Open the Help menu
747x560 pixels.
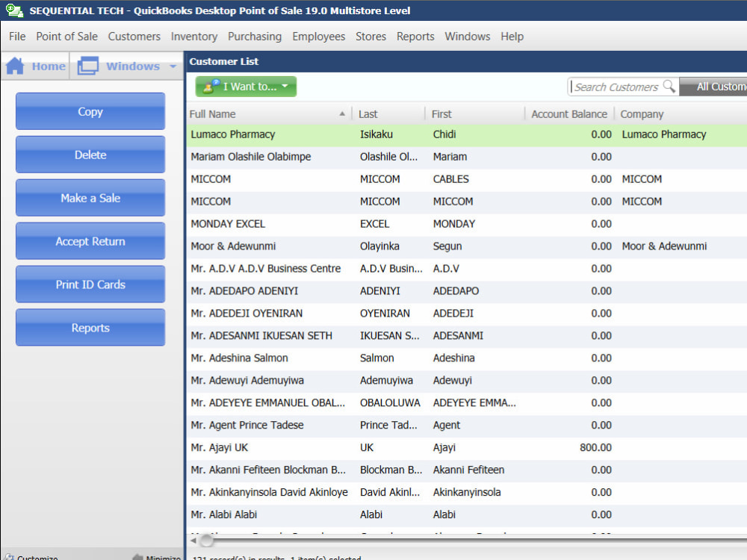click(x=512, y=36)
